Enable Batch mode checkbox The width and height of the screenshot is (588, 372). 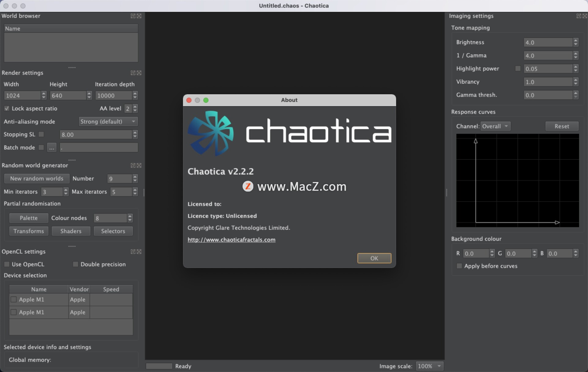click(41, 147)
